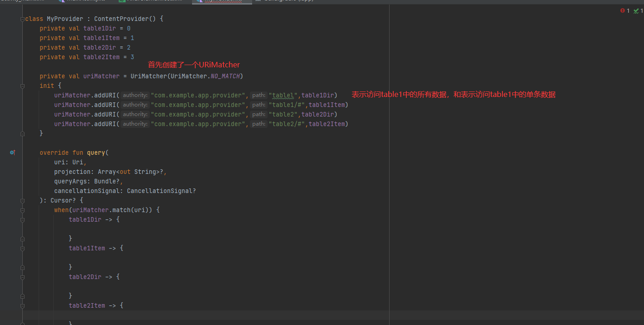This screenshot has width=644, height=325.
Task: Click the "table1" path string with typo underline
Action: [284, 95]
